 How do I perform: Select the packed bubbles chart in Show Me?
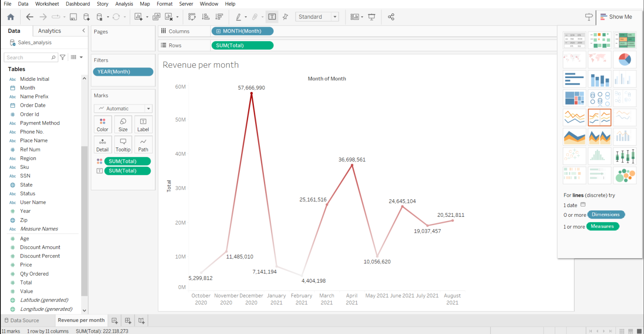coord(624,175)
